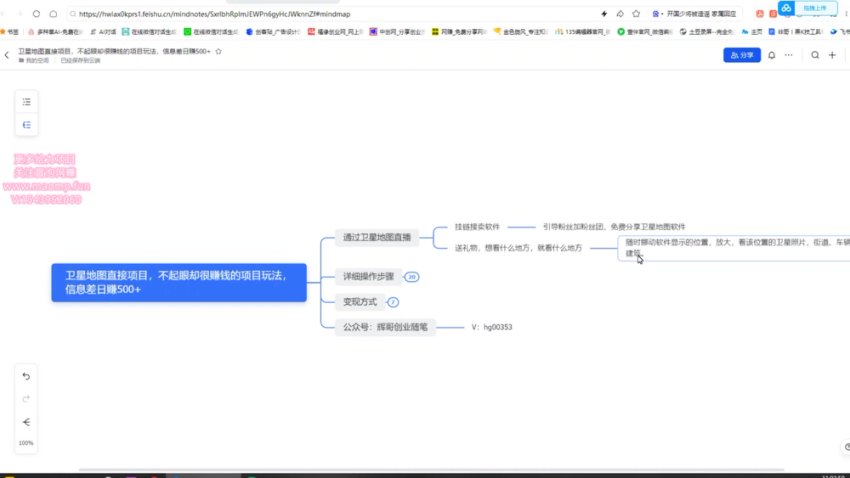Open the notifications bell
The width and height of the screenshot is (850, 478).
coord(771,55)
